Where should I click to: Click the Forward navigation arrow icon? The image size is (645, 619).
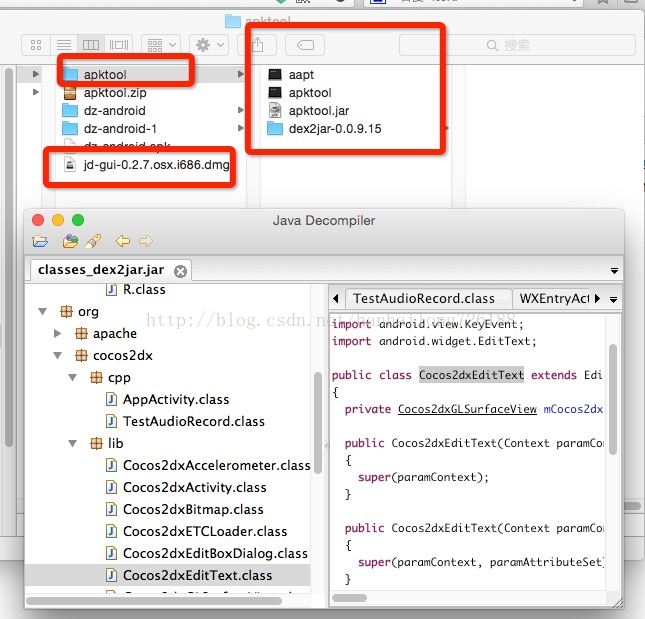[x=146, y=241]
